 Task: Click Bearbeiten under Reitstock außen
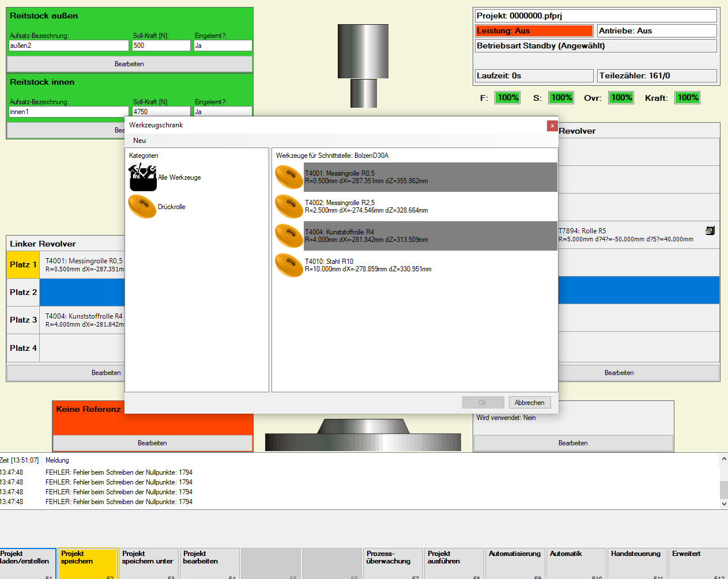click(129, 64)
